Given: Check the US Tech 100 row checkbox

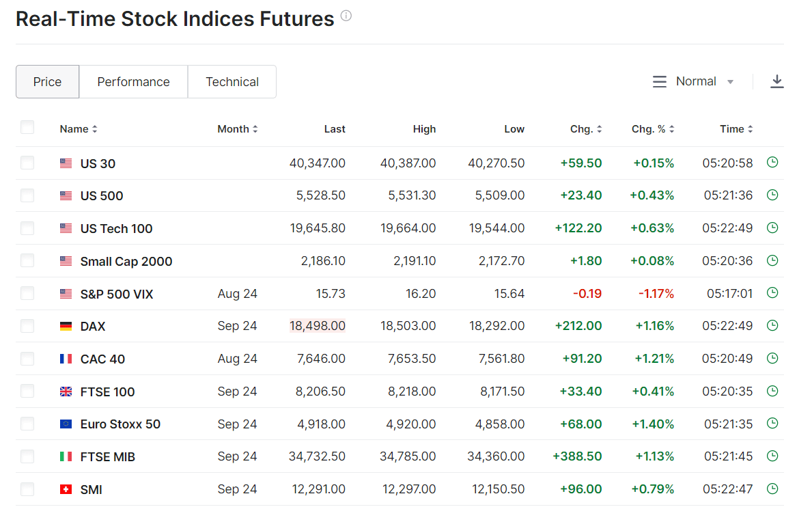Looking at the screenshot, I should point(27,228).
